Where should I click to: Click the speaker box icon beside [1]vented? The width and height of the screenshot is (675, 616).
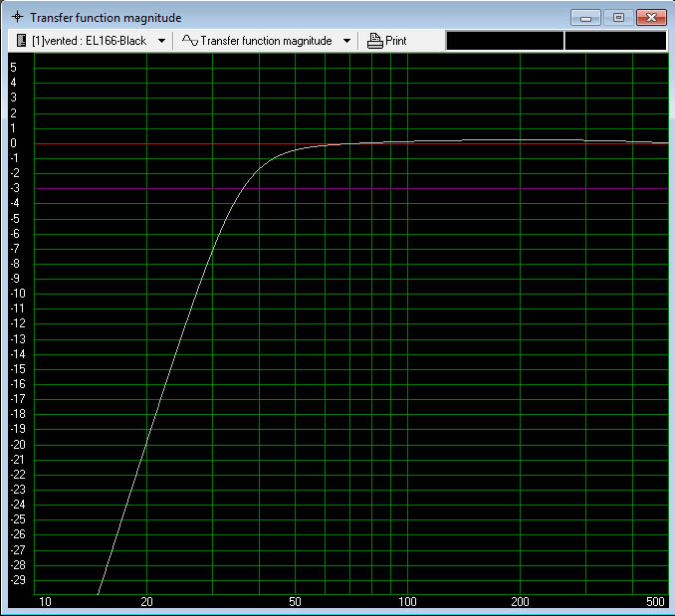pyautogui.click(x=21, y=41)
